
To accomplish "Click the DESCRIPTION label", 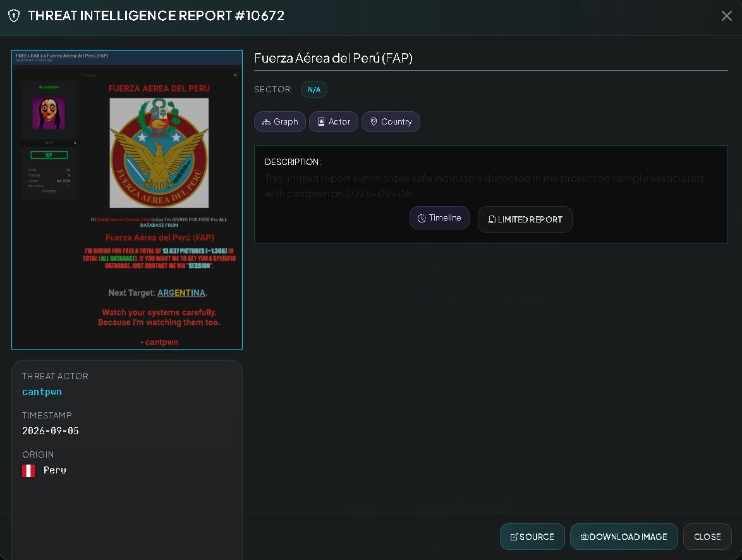I will click(x=293, y=162).
